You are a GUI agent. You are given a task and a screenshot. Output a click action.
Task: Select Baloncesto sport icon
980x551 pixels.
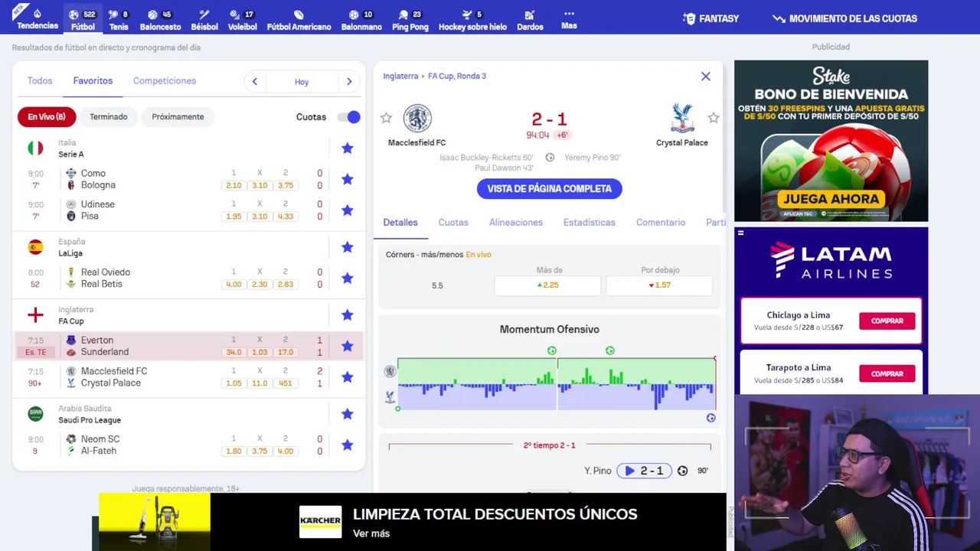pos(160,20)
